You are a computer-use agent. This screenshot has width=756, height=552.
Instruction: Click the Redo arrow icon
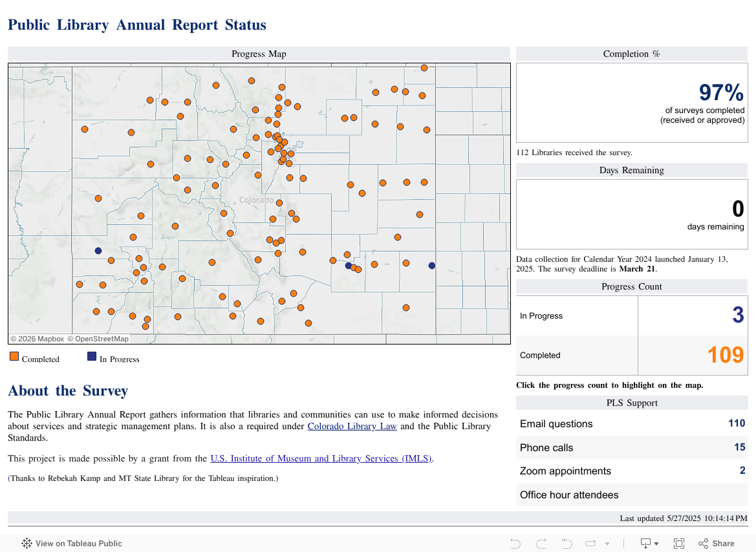click(541, 544)
